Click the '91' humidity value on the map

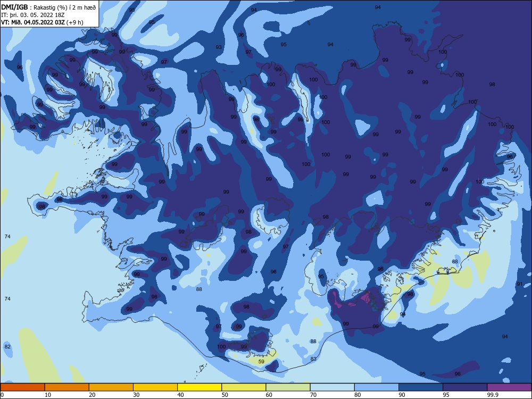(519, 284)
